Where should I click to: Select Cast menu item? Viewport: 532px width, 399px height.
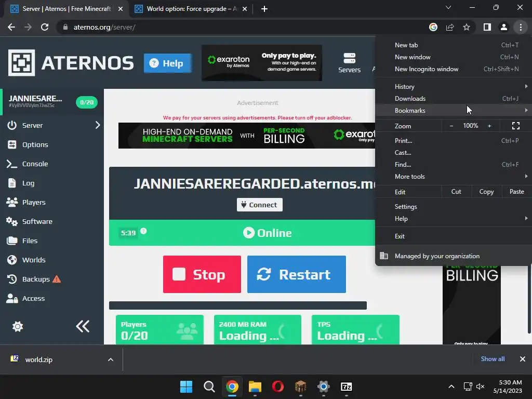(x=453, y=153)
